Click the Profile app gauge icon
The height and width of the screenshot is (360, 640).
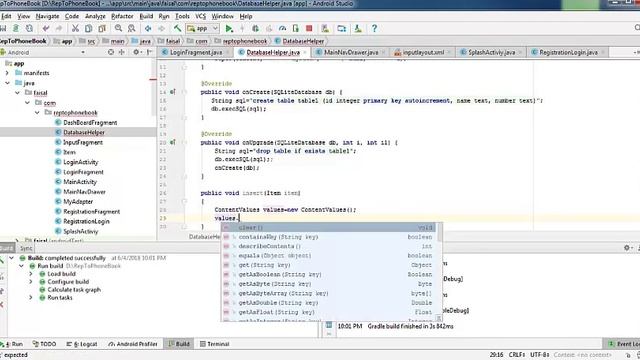pyautogui.click(x=282, y=29)
